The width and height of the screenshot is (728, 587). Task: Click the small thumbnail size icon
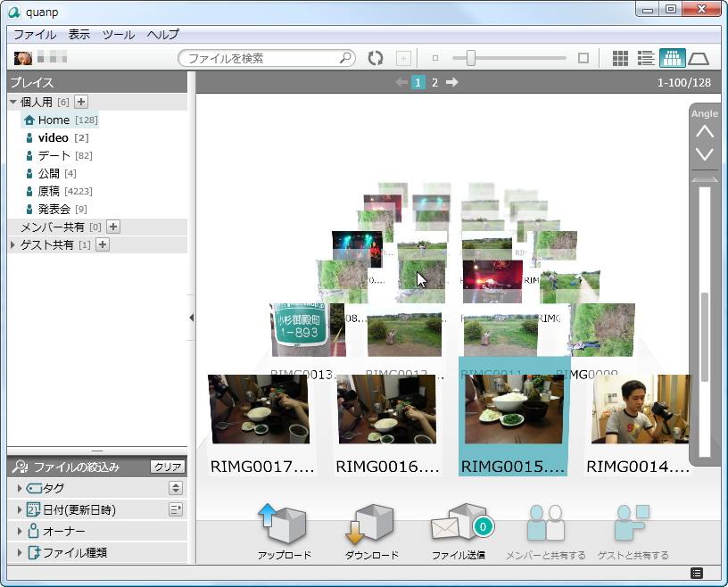(x=435, y=58)
